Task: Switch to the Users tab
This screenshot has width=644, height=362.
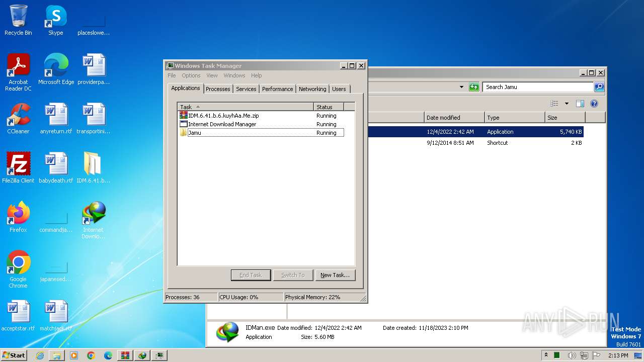Action: 339,89
